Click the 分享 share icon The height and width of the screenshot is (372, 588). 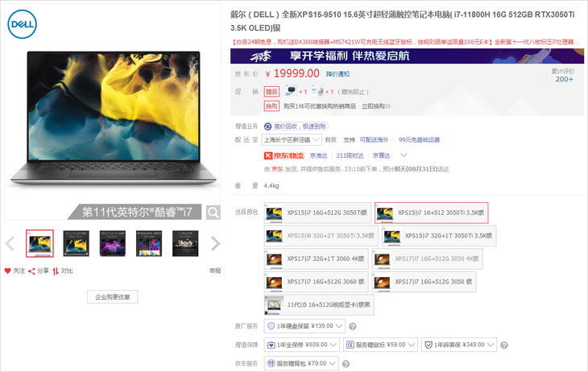coord(31,271)
